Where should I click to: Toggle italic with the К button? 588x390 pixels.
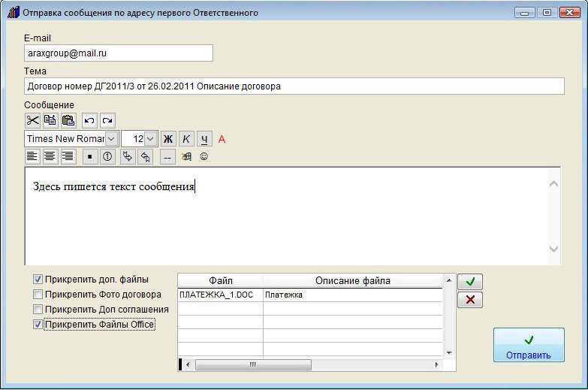pos(186,139)
